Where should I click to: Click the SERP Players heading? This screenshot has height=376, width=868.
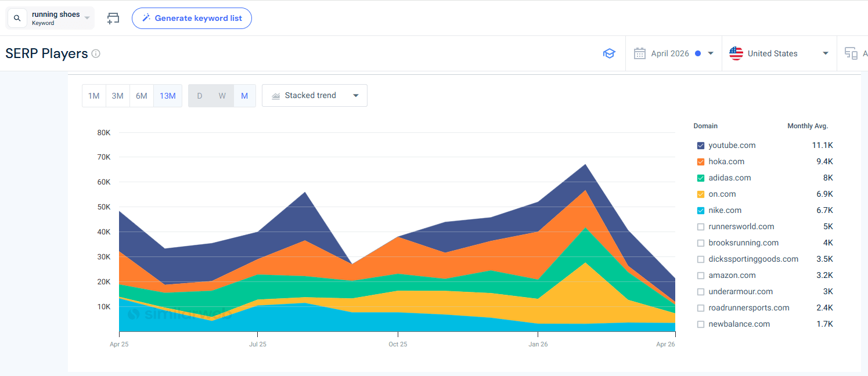coord(46,53)
